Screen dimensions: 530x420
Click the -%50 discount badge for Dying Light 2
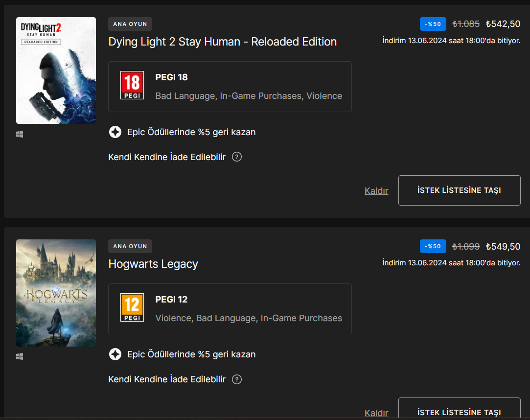click(x=433, y=24)
